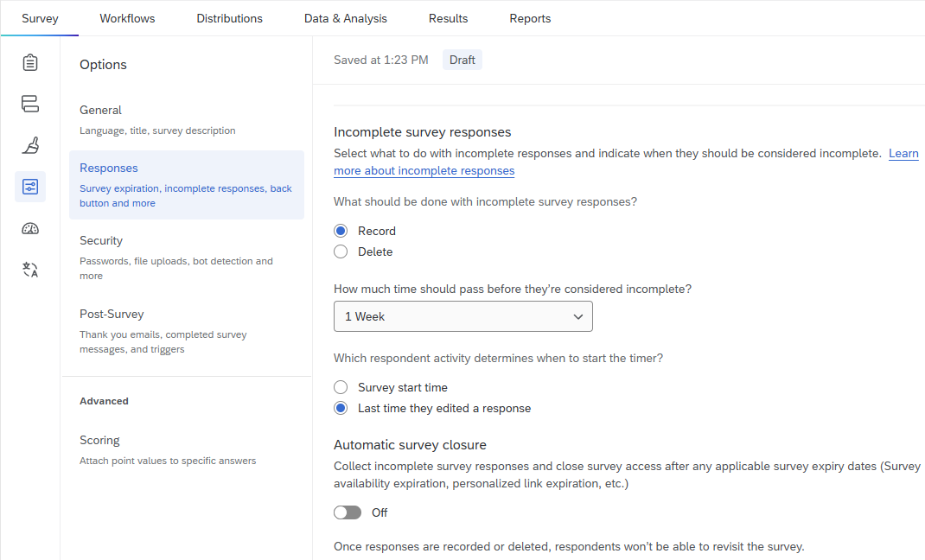Click the Automatic survey closure heading
The image size is (925, 560).
point(410,445)
